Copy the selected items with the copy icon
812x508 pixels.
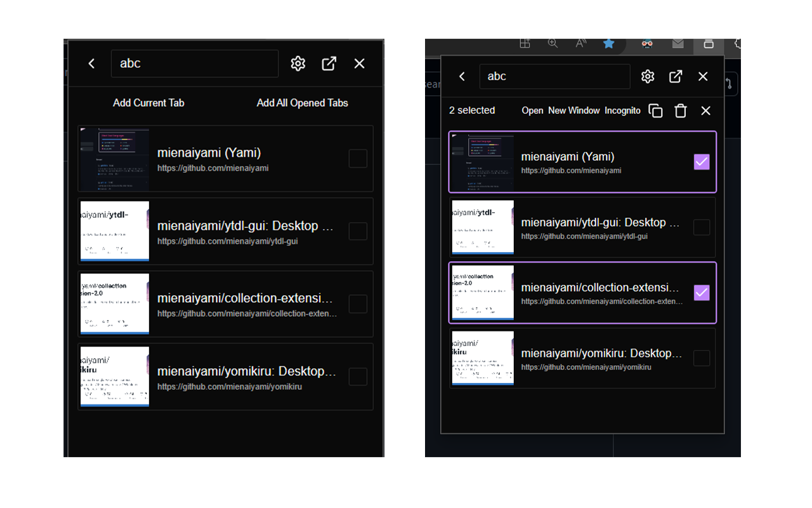coord(656,111)
